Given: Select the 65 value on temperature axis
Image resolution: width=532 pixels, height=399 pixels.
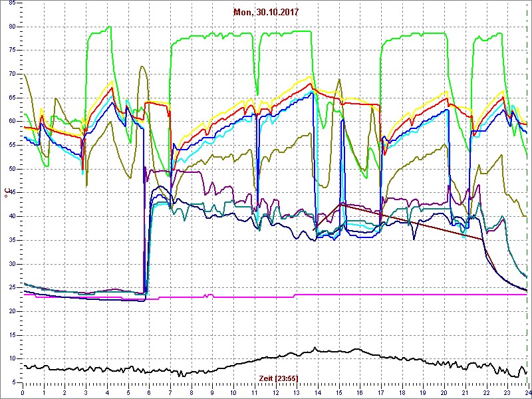Looking at the screenshot, I should [13, 98].
